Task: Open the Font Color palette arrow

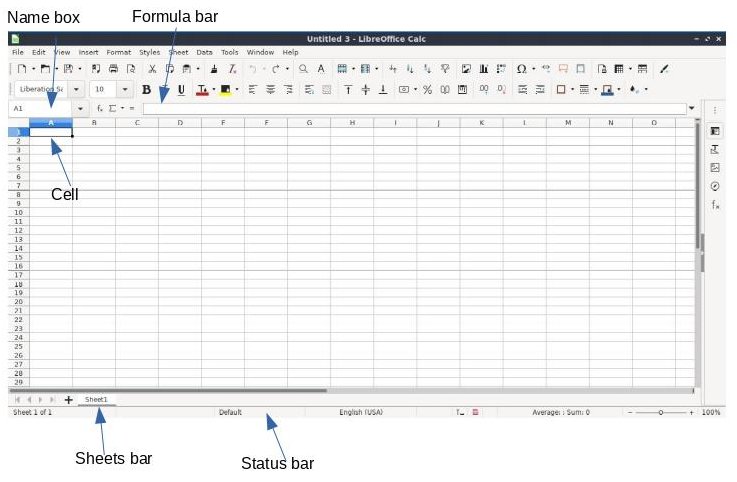Action: click(214, 89)
